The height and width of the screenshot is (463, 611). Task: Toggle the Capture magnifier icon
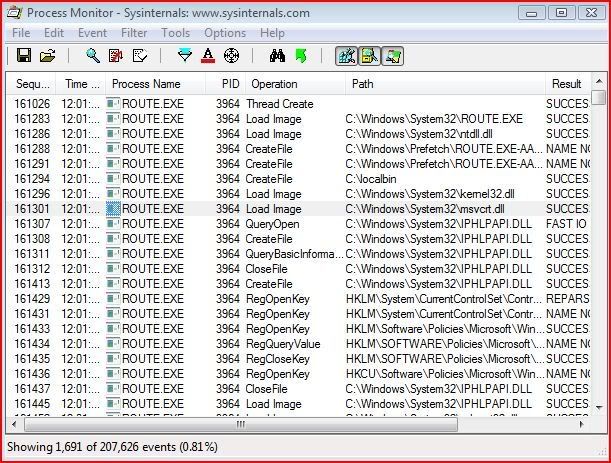(93, 55)
